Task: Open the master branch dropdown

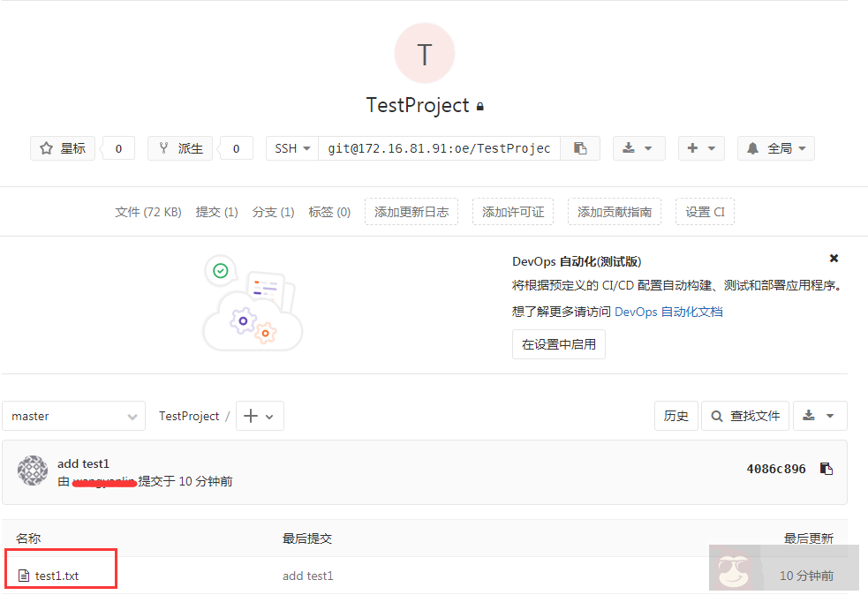Action: tap(73, 415)
